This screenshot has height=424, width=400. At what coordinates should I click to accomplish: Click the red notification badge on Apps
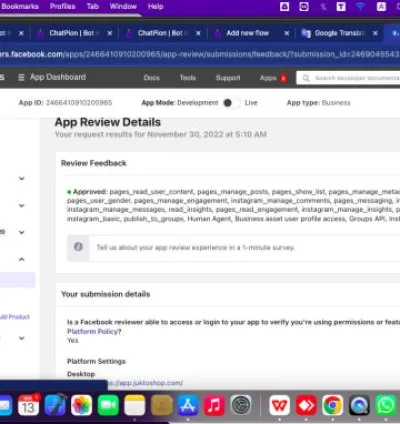283,78
